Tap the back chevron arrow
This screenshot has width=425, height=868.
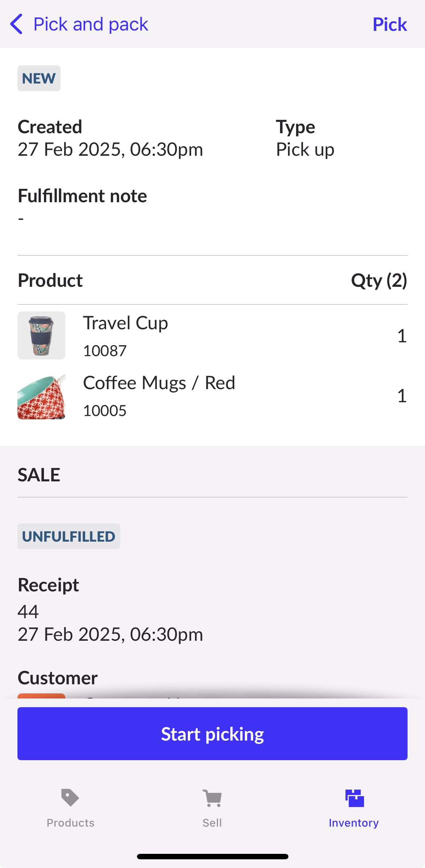(17, 24)
